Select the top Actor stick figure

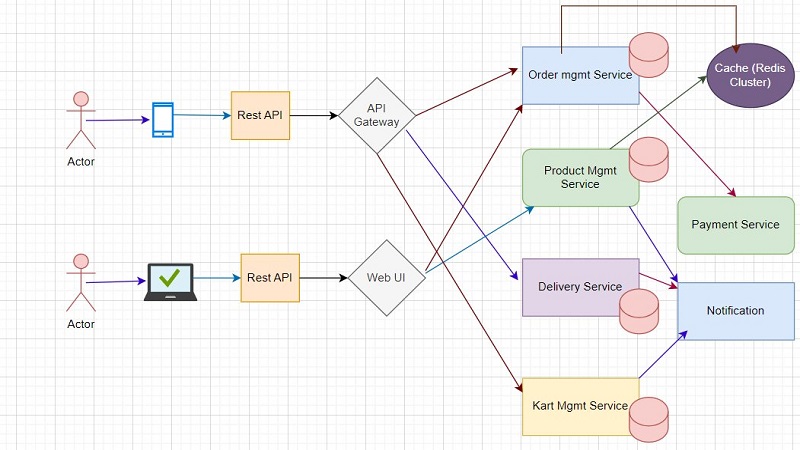pos(81,120)
